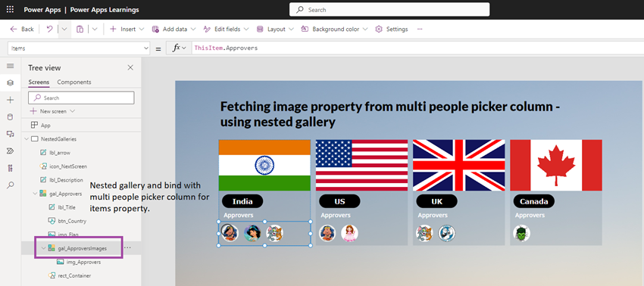Open the Media icon in the left rail
Screen dimensions: 644x286
pos(11,134)
